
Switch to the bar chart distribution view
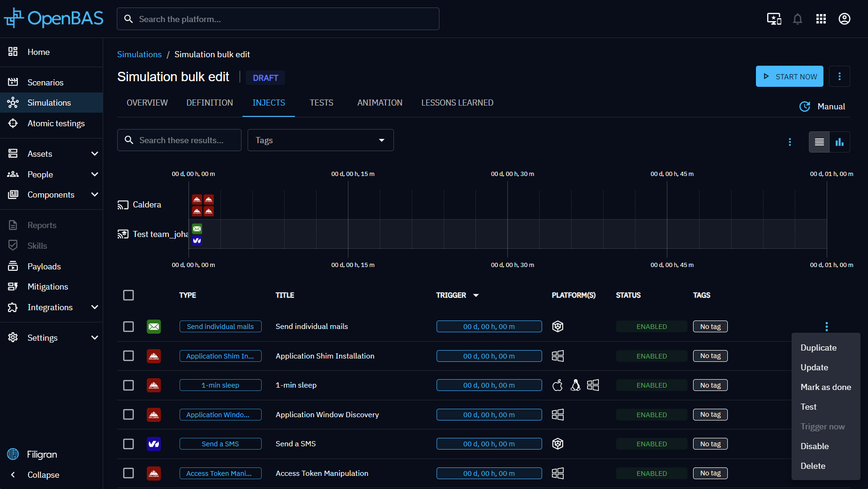click(x=839, y=142)
